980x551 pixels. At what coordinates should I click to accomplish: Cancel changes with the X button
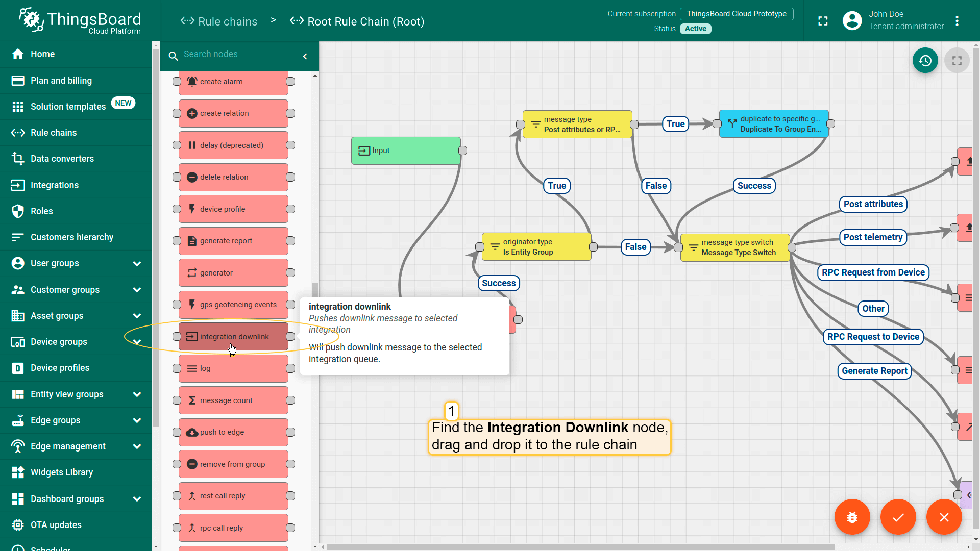(x=944, y=517)
